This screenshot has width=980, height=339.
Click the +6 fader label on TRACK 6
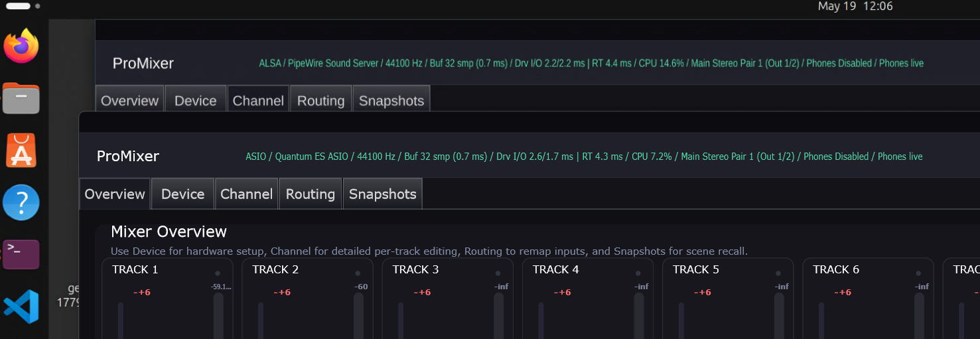[843, 292]
